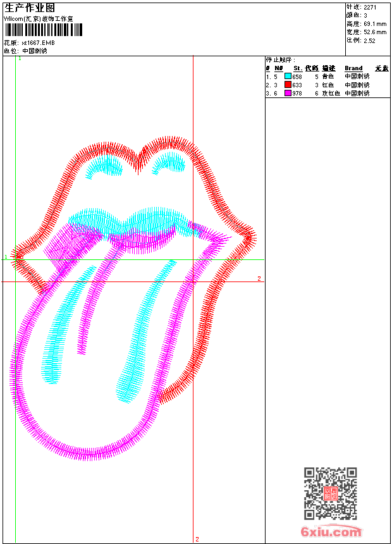This screenshot has height=544, width=392.
Task: Click the Brand column header
Action: coord(353,68)
